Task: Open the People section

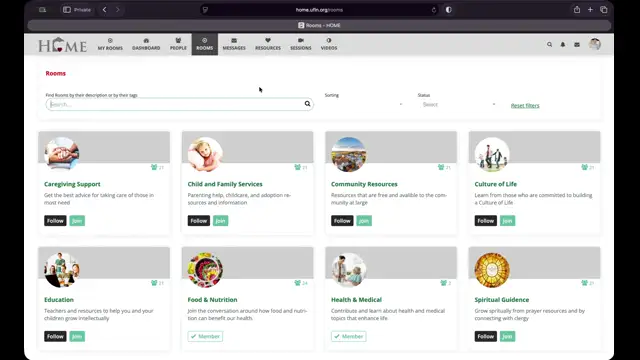Action: [x=178, y=44]
